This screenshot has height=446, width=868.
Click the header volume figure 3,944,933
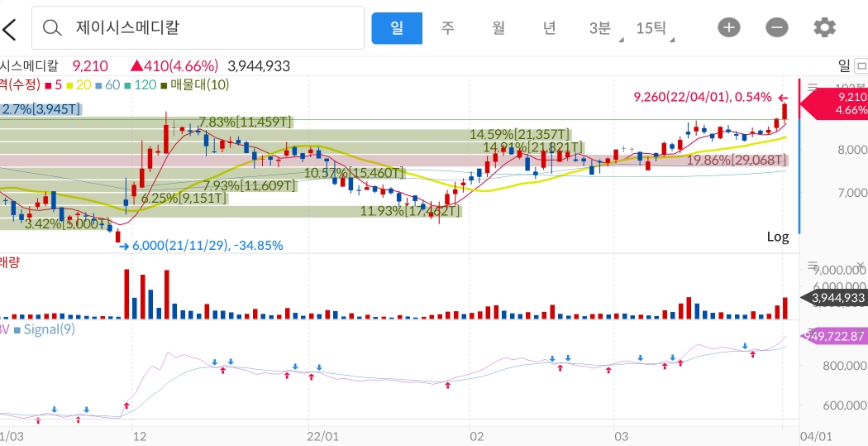pos(259,66)
